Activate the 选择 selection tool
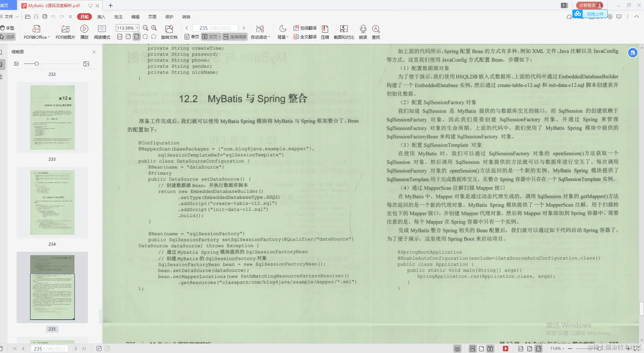The image size is (644, 353). pos(7,37)
